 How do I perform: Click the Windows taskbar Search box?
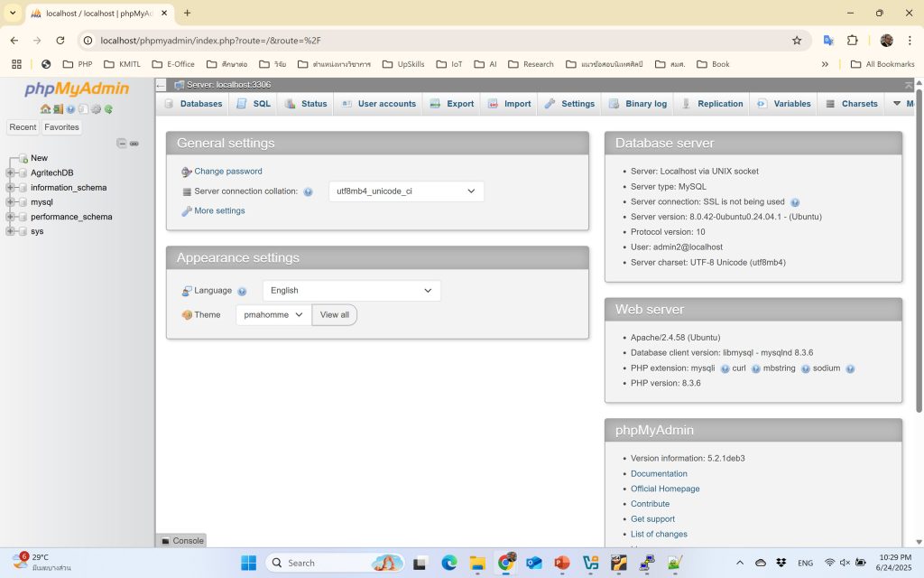tap(335, 563)
